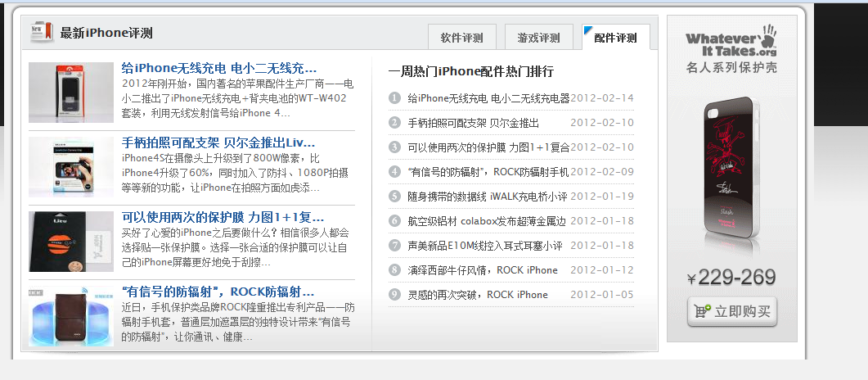Click rank 8 number badge in ranking list
Image resolution: width=868 pixels, height=380 pixels.
click(x=394, y=269)
